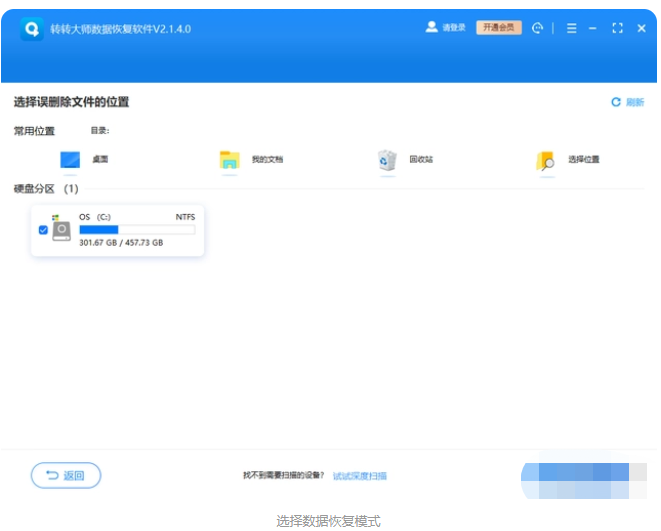Click the 请登录 login text

pyautogui.click(x=454, y=28)
